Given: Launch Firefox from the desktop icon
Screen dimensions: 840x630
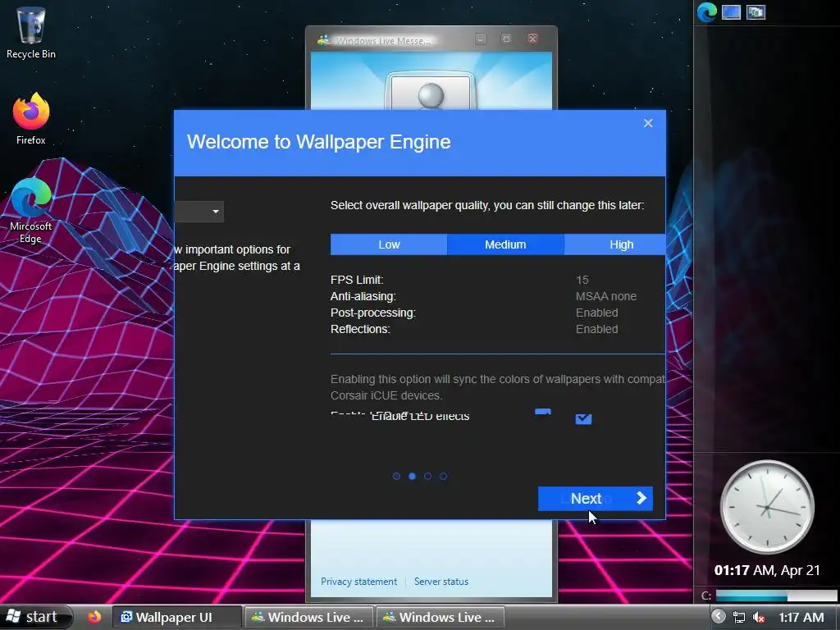Looking at the screenshot, I should (30, 118).
